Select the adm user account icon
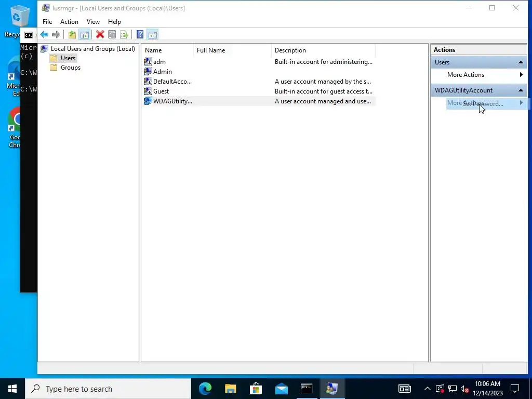532x399 pixels. [148, 62]
